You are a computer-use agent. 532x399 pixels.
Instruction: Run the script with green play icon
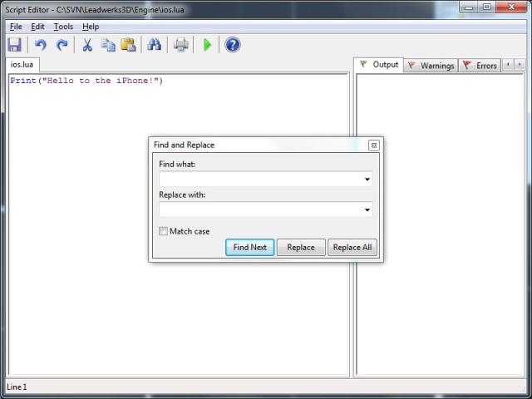click(207, 45)
